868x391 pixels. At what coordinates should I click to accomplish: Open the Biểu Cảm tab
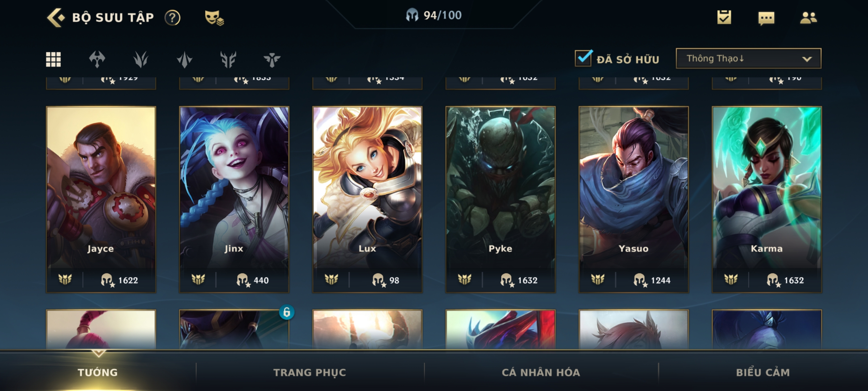point(763,372)
